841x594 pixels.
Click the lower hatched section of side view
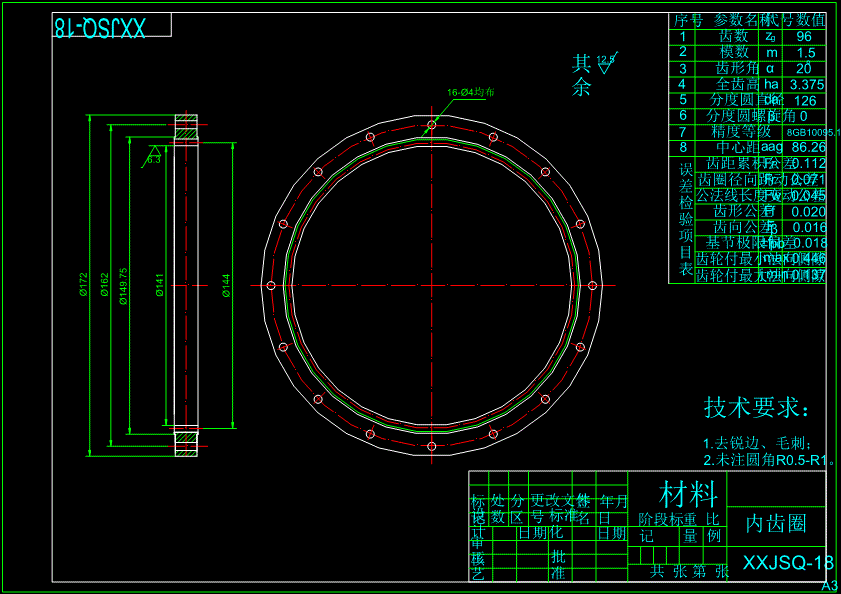186,443
